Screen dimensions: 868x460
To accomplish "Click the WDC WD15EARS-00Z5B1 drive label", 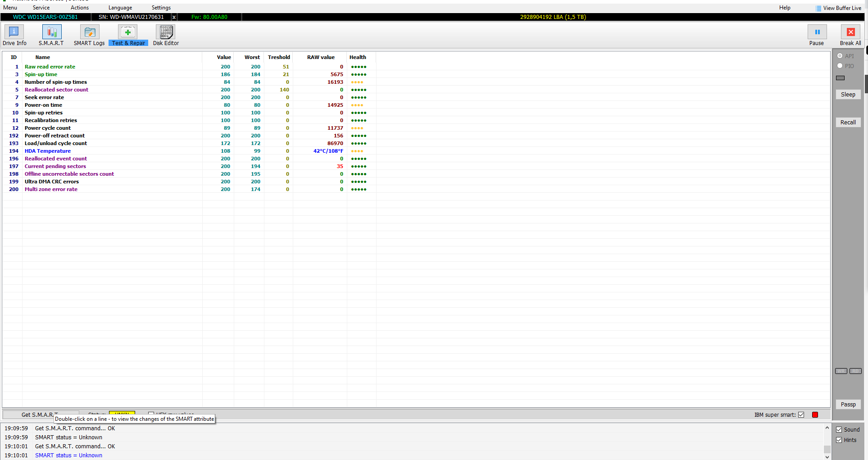I will (45, 17).
